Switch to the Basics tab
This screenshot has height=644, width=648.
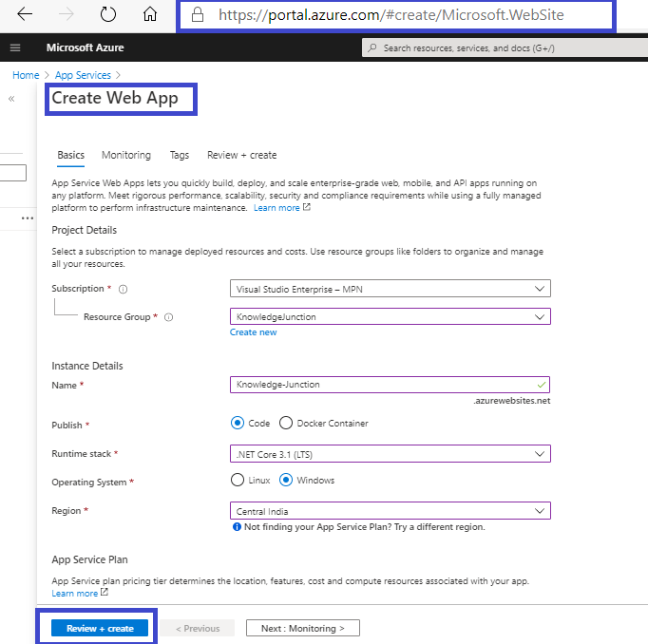pos(70,156)
